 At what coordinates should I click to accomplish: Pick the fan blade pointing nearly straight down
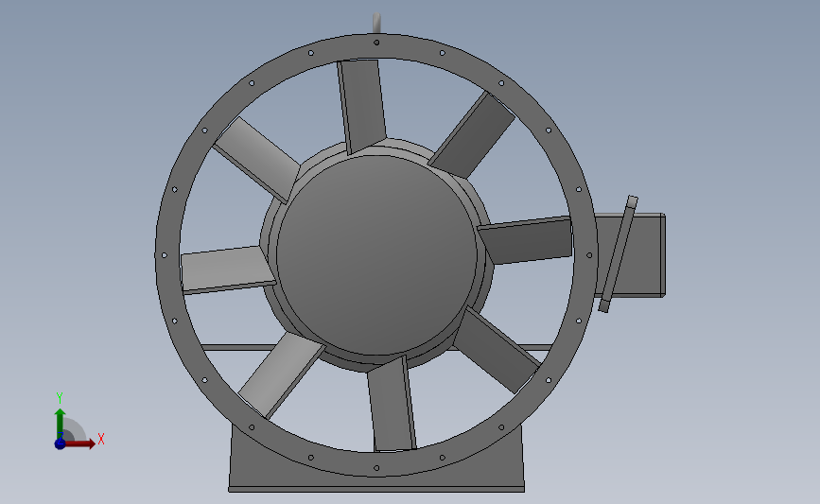392,404
